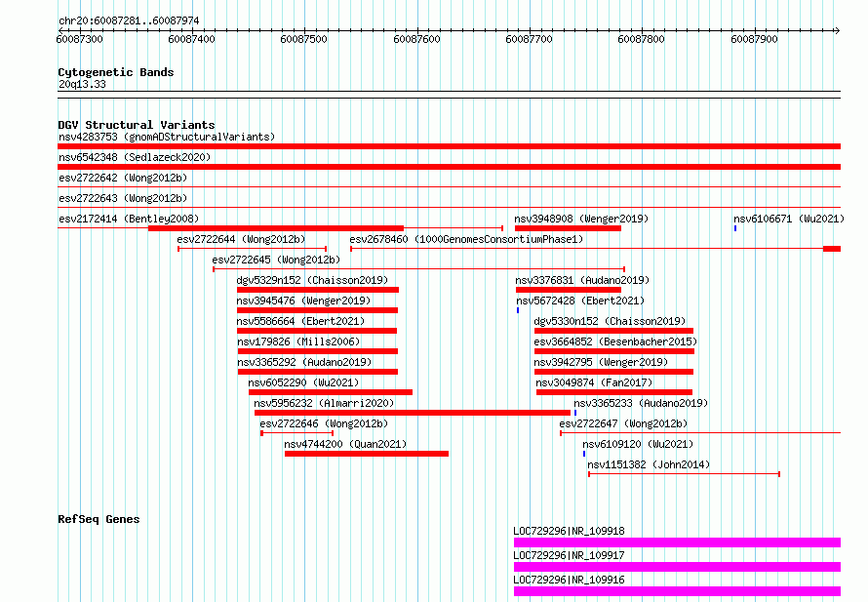868x602 pixels.
Task: Click the nsv4283753 gnomADStructuralVariants label
Action: click(167, 137)
